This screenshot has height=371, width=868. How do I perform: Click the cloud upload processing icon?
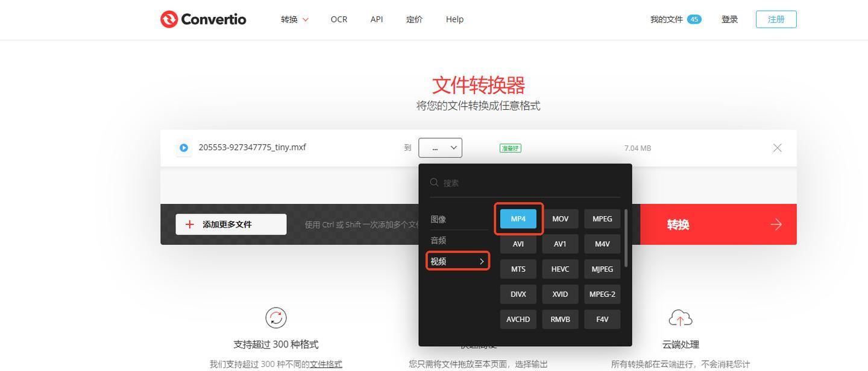680,318
